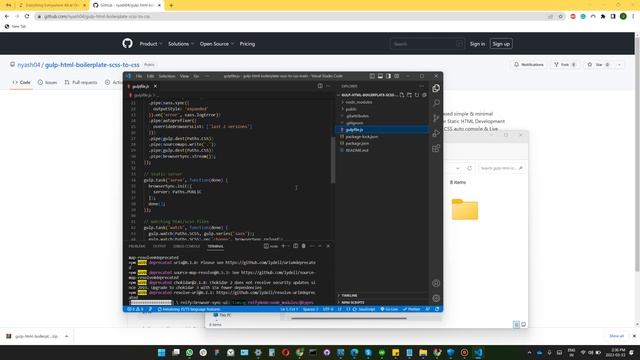Toggle the secondary side bar layout button
640x360 pixels.
[x=388, y=76]
